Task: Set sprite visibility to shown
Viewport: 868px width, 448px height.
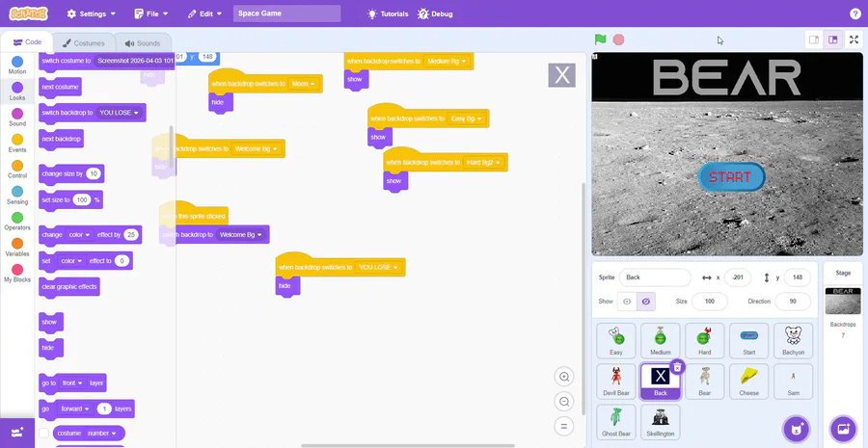Action: coord(627,302)
